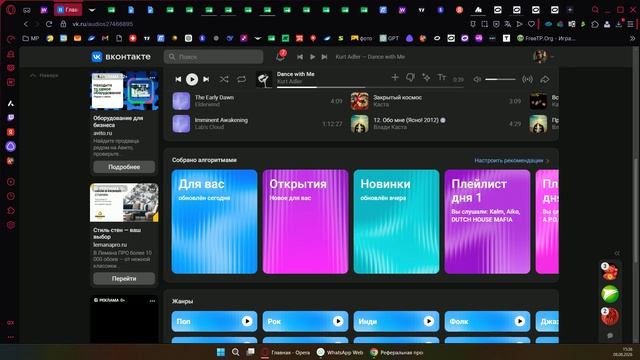Play the Инди genre

click(x=429, y=321)
